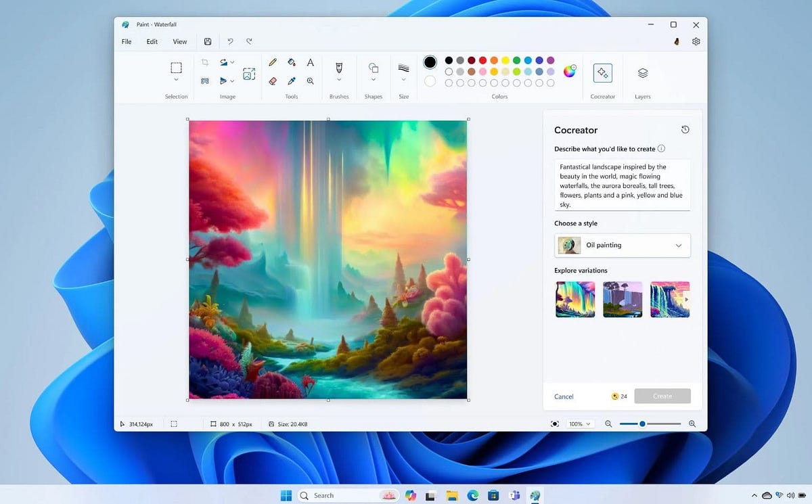This screenshot has width=812, height=504.
Task: Open the Cocreator panel icon
Action: [x=602, y=72]
